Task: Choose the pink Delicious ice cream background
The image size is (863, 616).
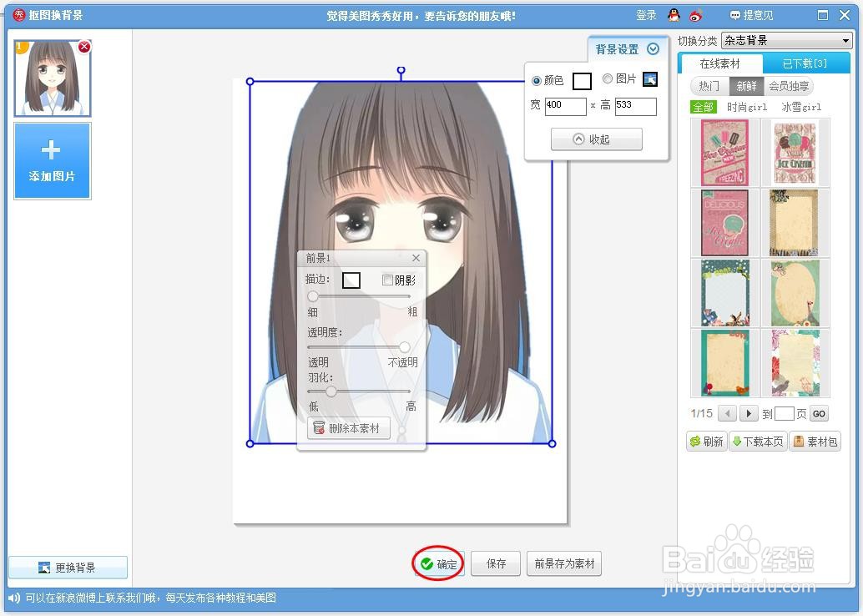Action: (x=724, y=223)
